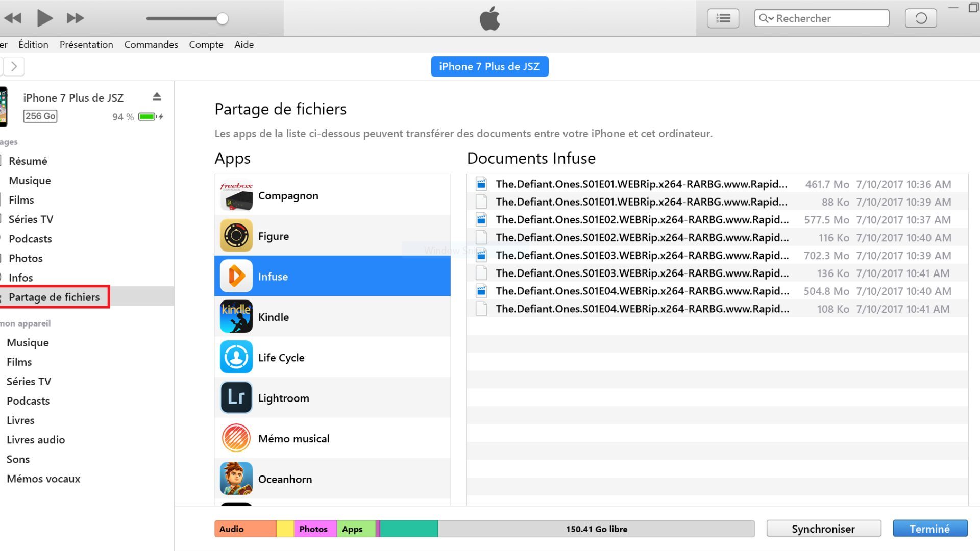
Task: Click the Photos storage bar segment
Action: point(315,529)
